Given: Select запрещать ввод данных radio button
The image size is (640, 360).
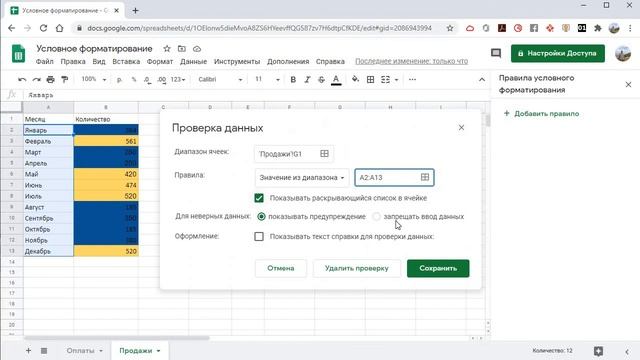Looking at the screenshot, I should point(376,216).
